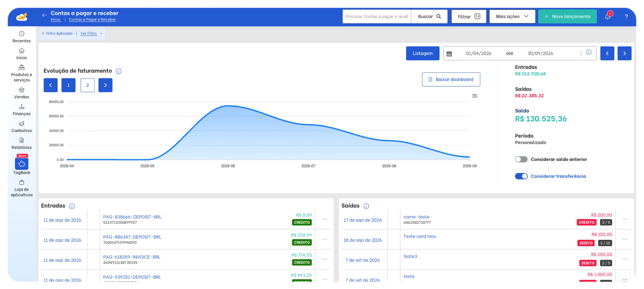
Task: Open options for PAG-838666-DEPOSIT-BRL entry
Action: (325, 219)
